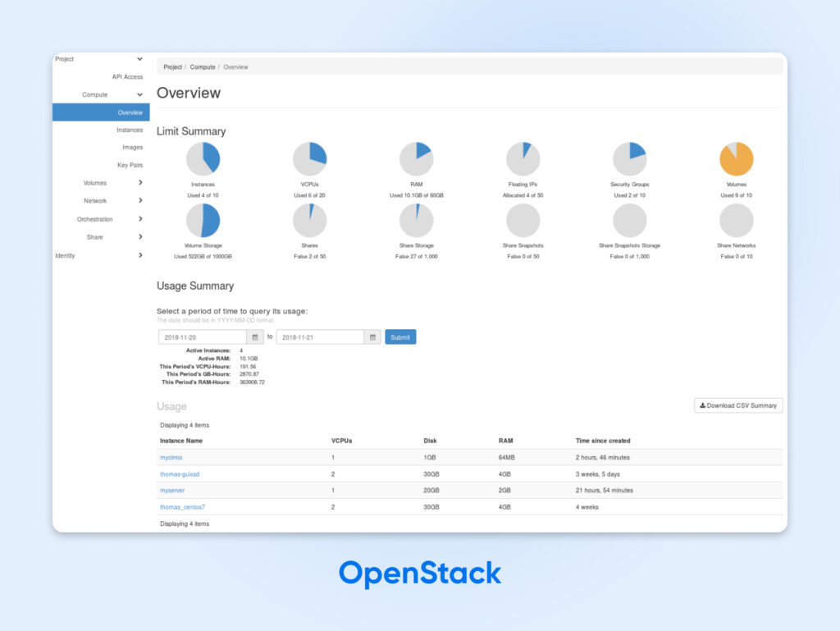
Task: Click the start date input field
Action: click(x=203, y=337)
